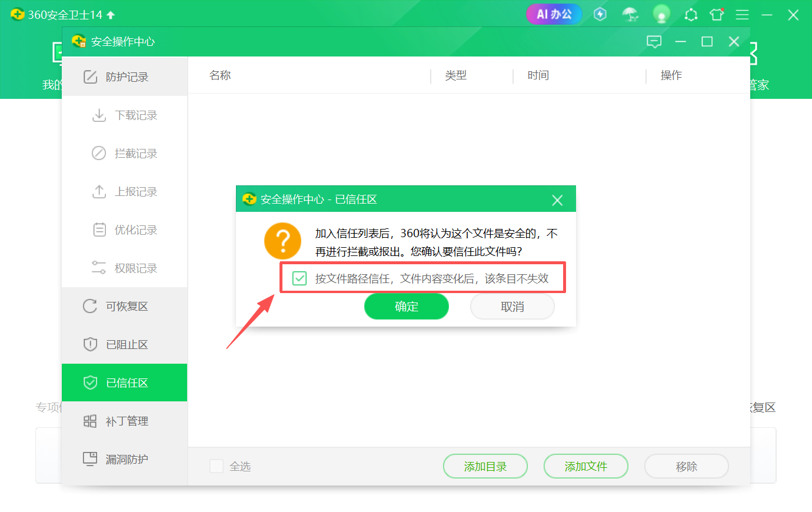Click the feedback icon in 安全操作中心 title bar

click(x=654, y=41)
